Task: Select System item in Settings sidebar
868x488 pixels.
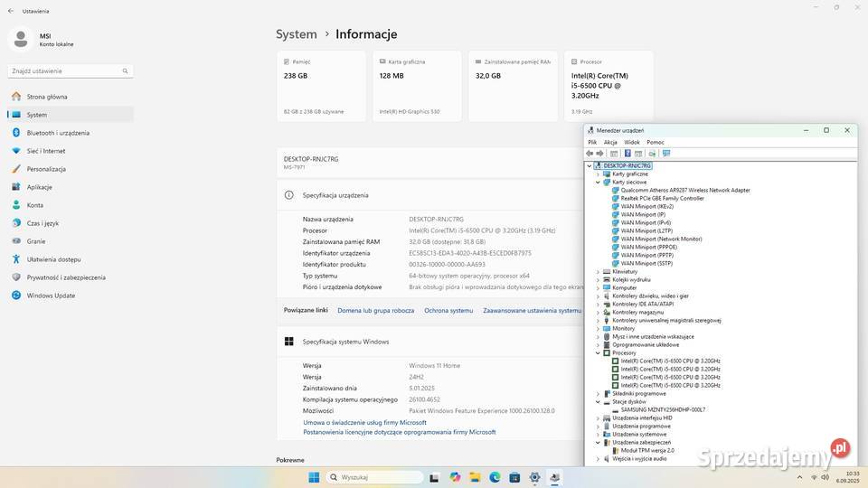Action: point(71,115)
